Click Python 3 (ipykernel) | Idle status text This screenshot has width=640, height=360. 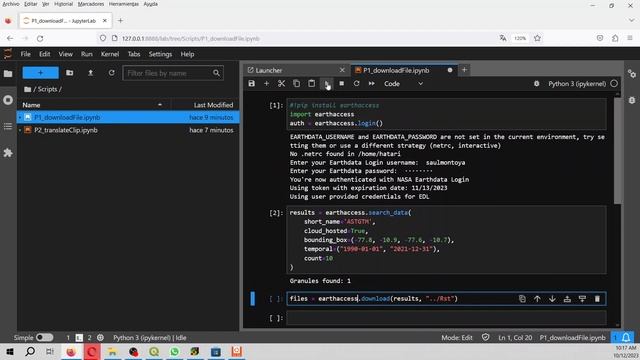[x=149, y=338]
